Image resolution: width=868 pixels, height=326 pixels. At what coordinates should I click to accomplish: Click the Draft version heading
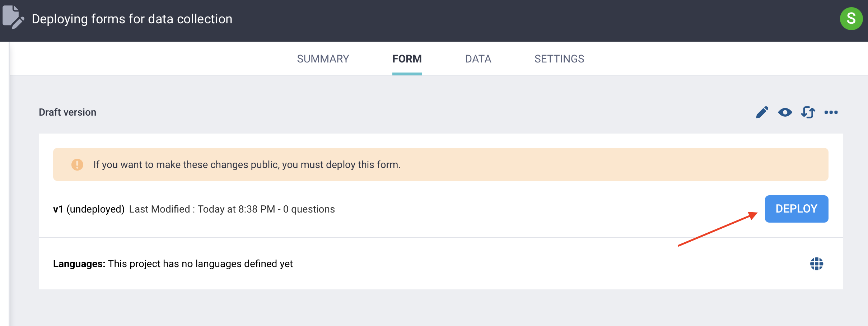click(x=67, y=112)
